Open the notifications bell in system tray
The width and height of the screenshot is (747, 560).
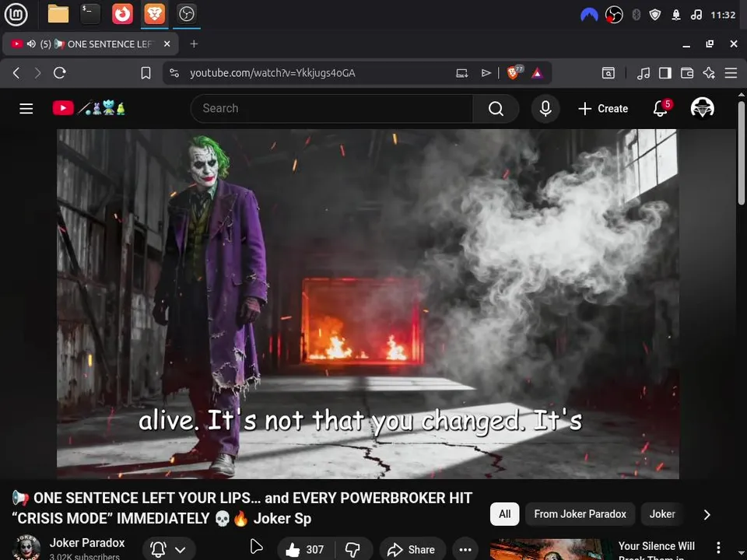(676, 15)
